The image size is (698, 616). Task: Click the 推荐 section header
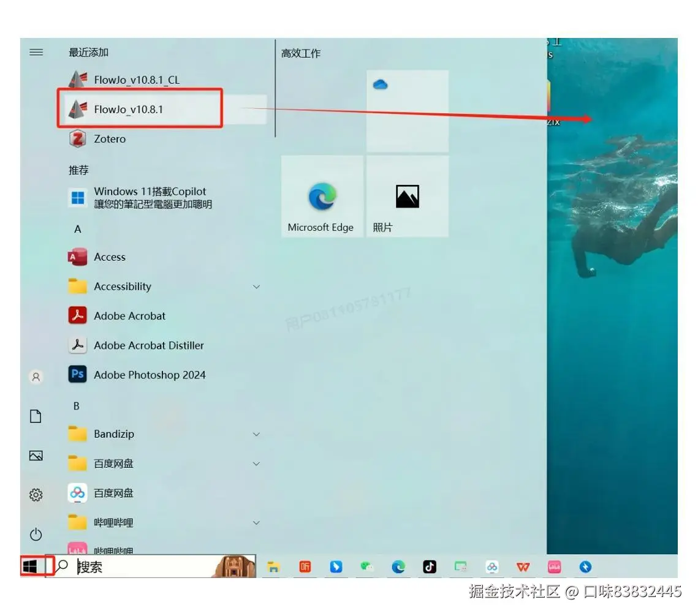coord(79,170)
